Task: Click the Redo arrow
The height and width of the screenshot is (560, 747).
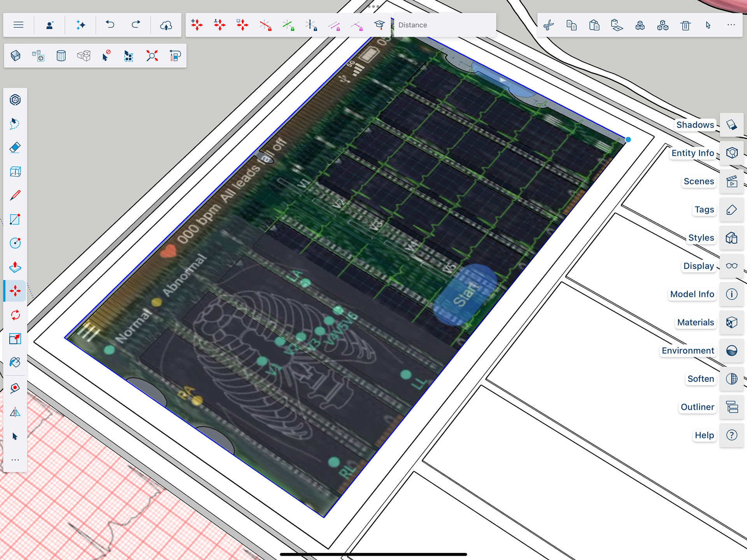Action: point(136,25)
